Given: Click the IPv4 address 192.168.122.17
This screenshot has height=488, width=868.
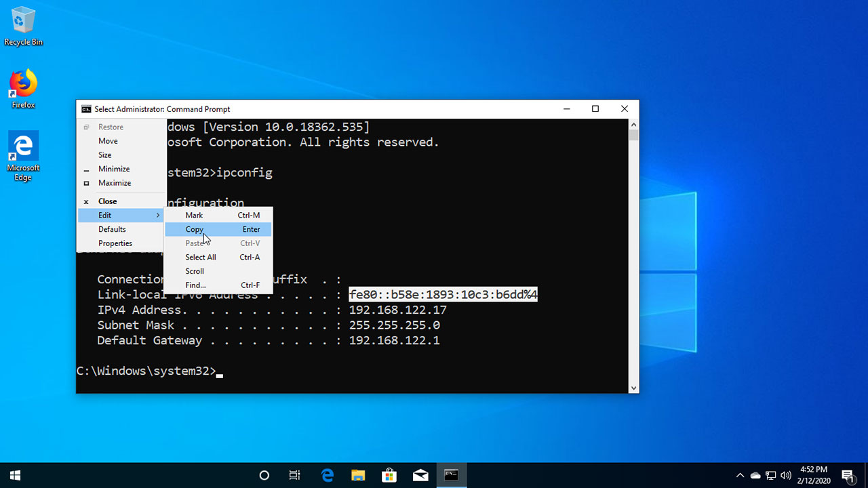Looking at the screenshot, I should click(397, 310).
